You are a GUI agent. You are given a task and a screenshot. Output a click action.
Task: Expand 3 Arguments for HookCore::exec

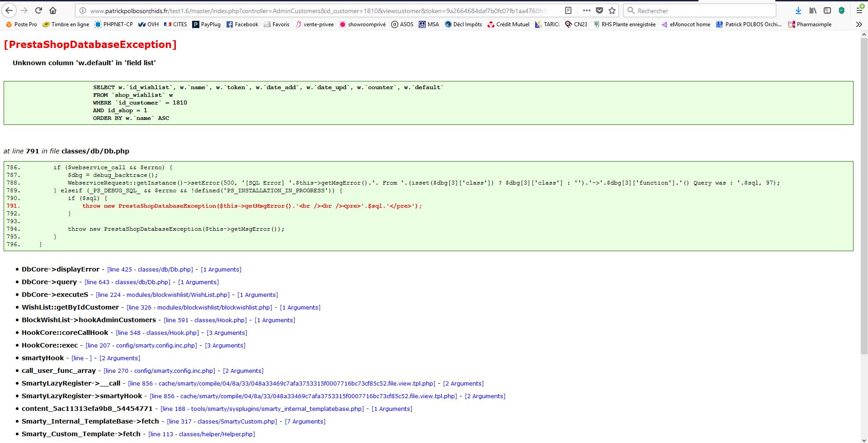[225, 345]
